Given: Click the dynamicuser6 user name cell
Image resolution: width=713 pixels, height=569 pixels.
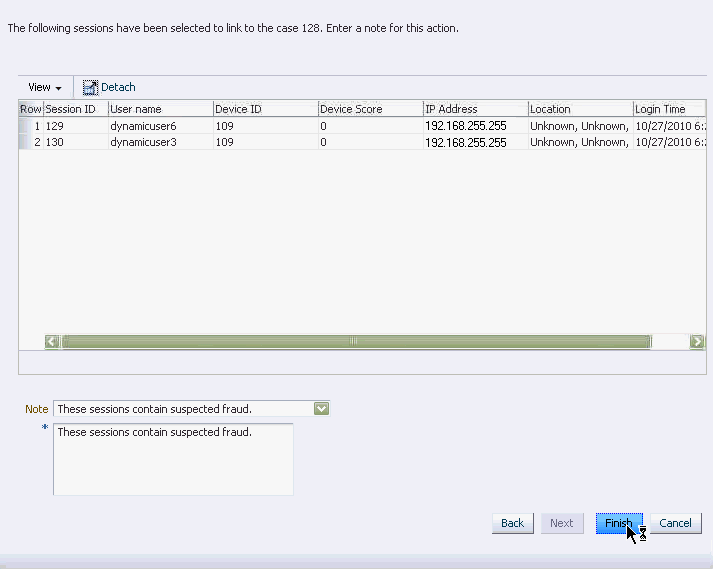Looking at the screenshot, I should click(x=161, y=126).
